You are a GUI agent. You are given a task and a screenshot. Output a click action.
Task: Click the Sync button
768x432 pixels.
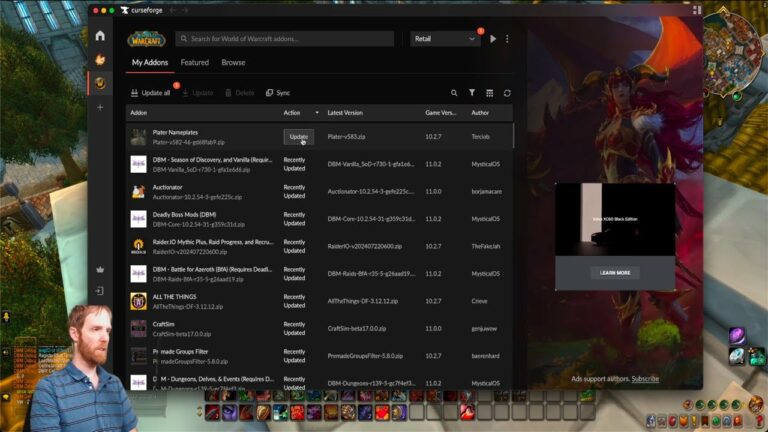[x=278, y=93]
